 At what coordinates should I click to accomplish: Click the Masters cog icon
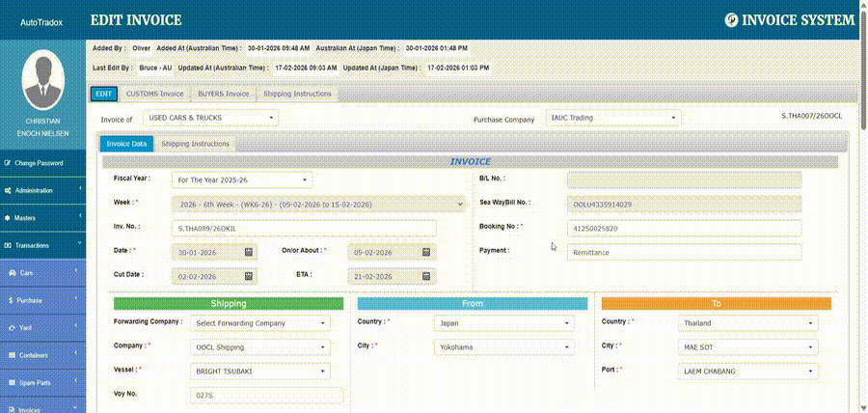pyautogui.click(x=7, y=218)
